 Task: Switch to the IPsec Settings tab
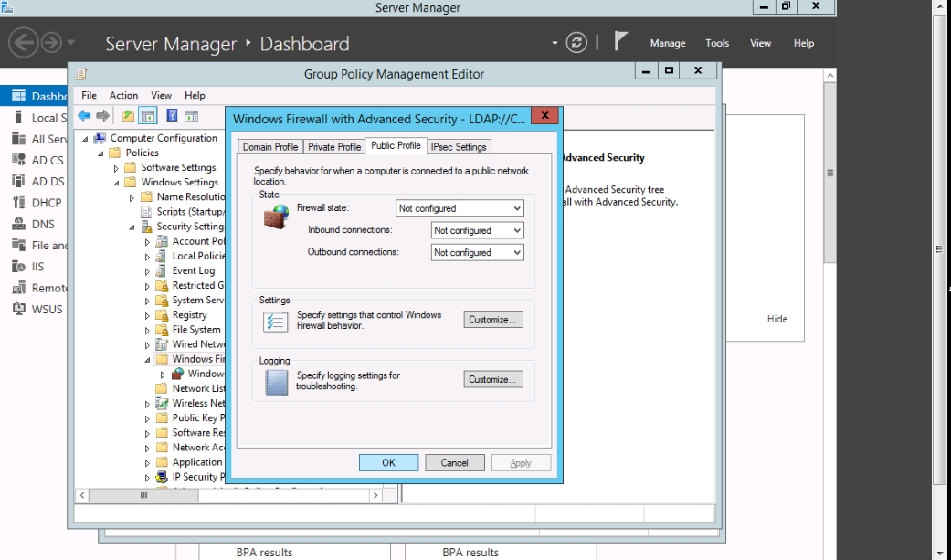[x=459, y=147]
